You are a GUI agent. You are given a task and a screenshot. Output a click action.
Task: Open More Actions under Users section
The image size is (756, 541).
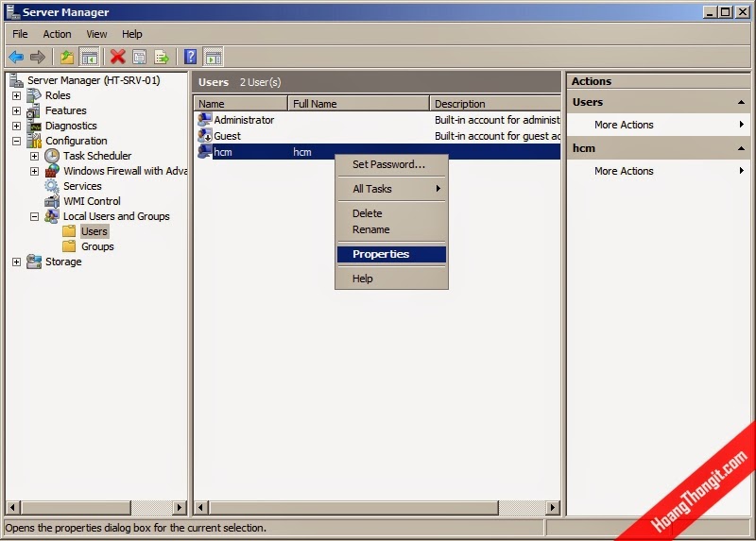pyautogui.click(x=658, y=125)
